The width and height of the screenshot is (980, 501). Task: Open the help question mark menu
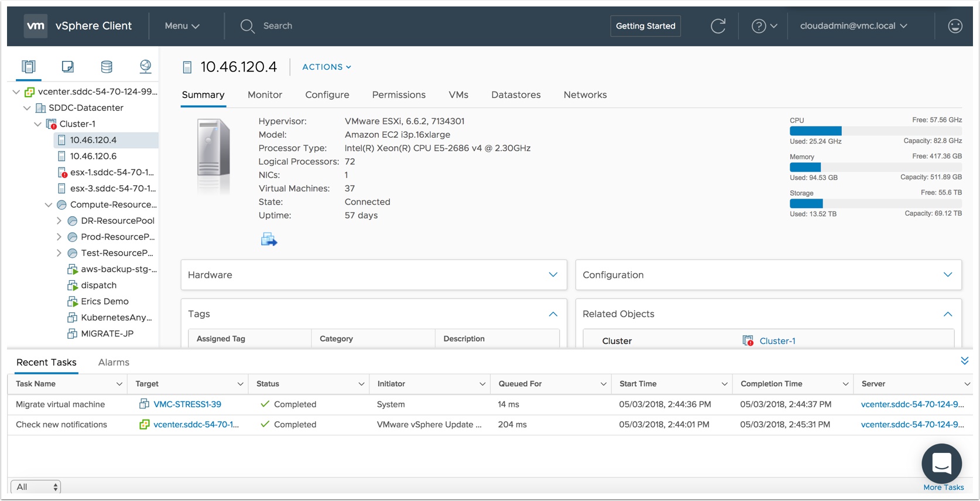click(765, 26)
